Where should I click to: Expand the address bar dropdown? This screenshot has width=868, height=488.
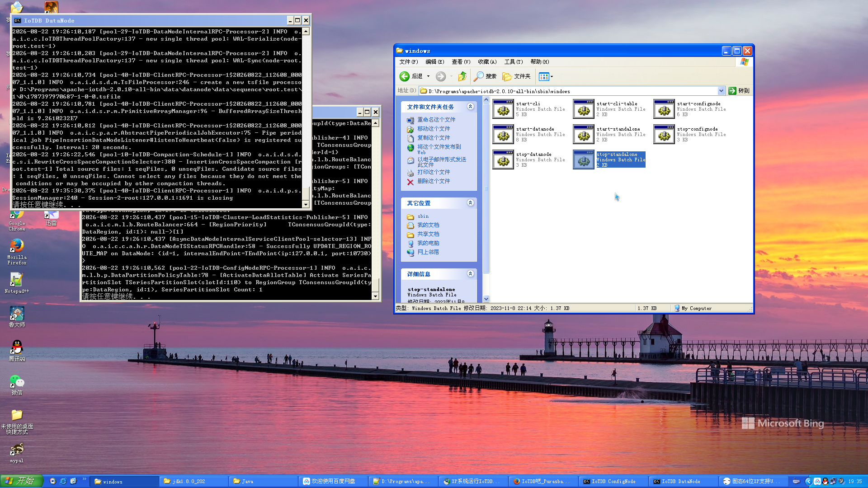click(721, 91)
